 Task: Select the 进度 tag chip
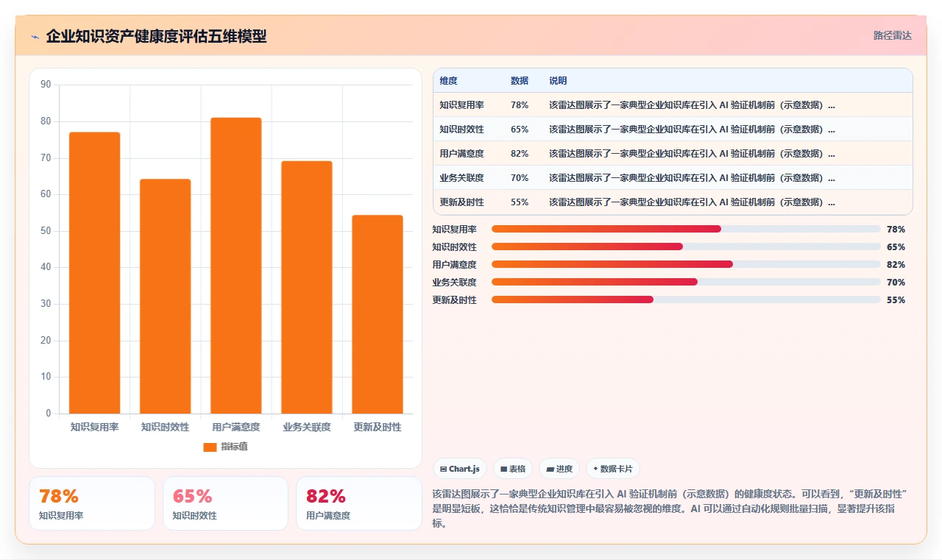[x=559, y=469]
